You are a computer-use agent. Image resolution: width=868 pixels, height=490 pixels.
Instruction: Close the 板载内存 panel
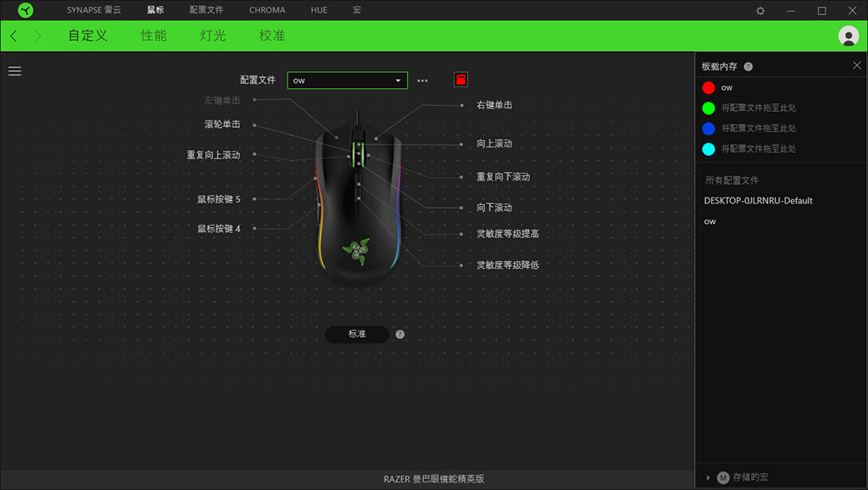point(856,65)
